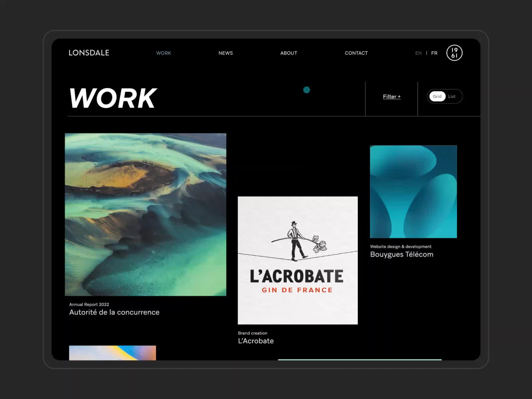The width and height of the screenshot is (532, 399).
Task: Open the About menu item
Action: tap(289, 53)
